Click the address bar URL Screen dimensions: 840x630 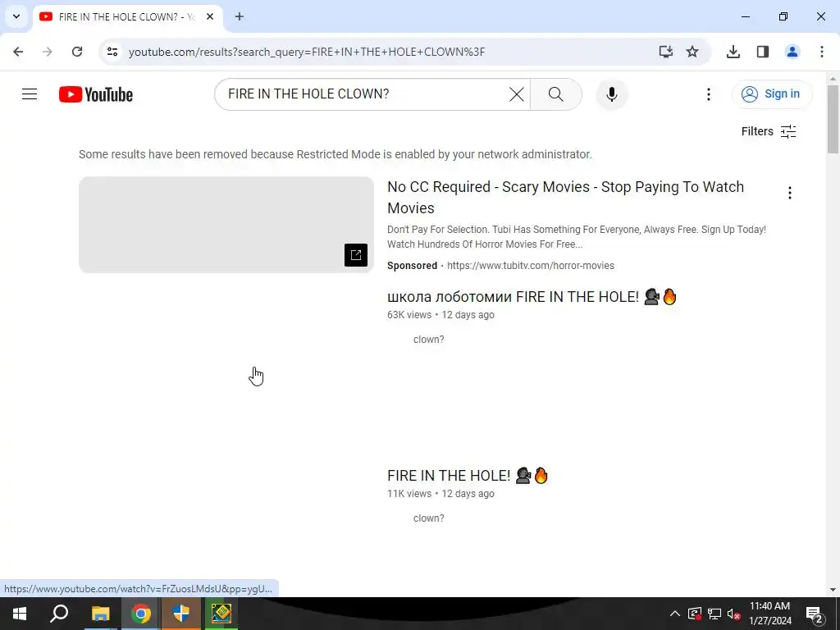point(307,52)
